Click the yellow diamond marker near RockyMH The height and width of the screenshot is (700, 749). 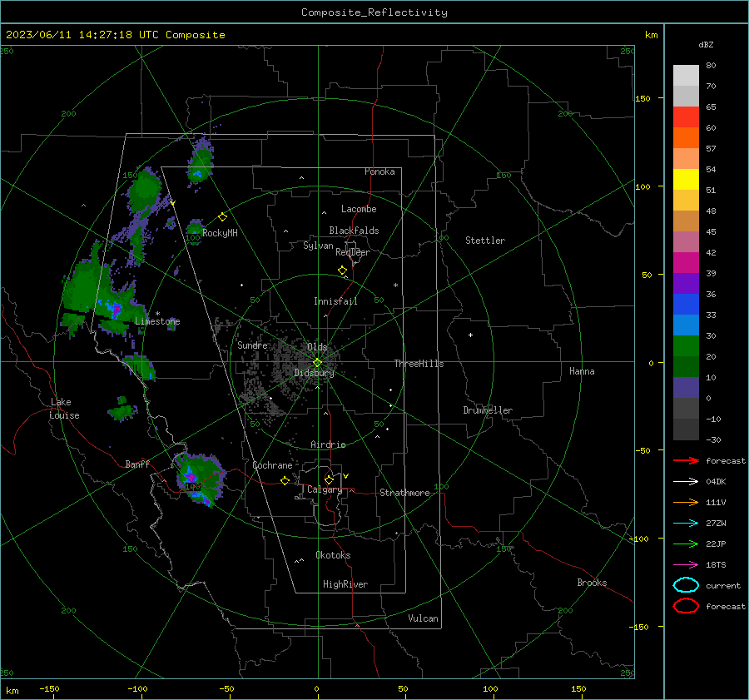[222, 217]
